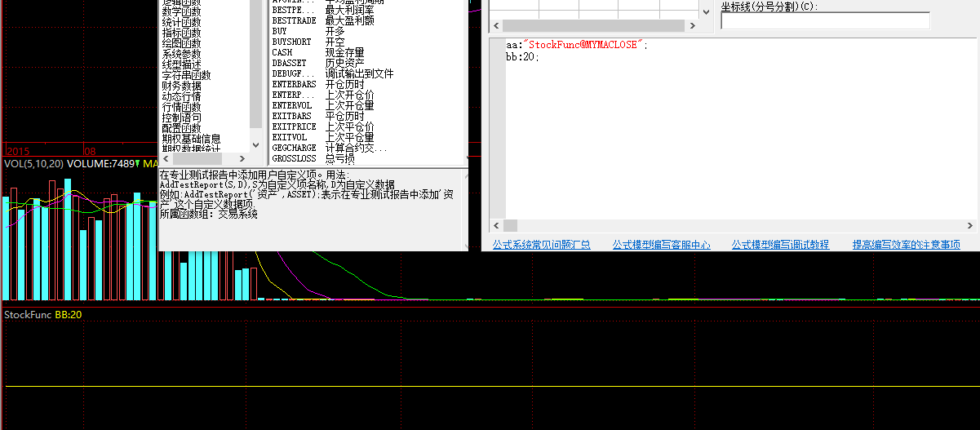This screenshot has width=980, height=430.
Task: Select 财务数据 category
Action: 181,86
